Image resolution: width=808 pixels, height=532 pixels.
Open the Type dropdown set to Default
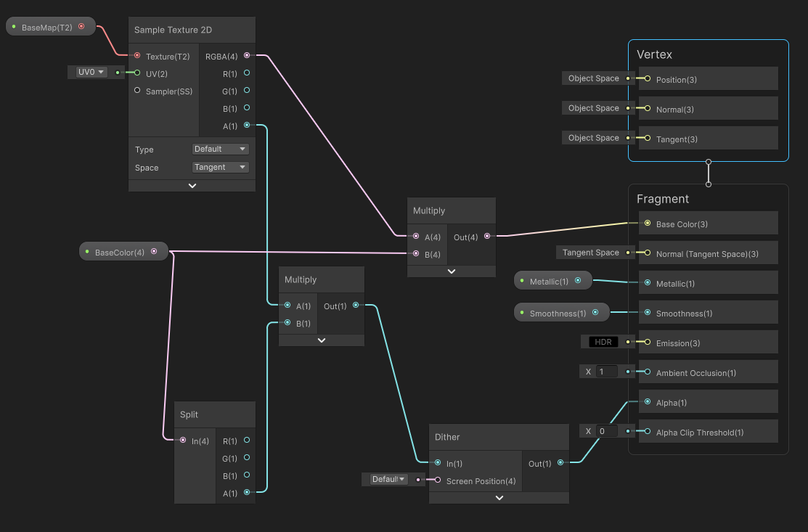point(221,149)
